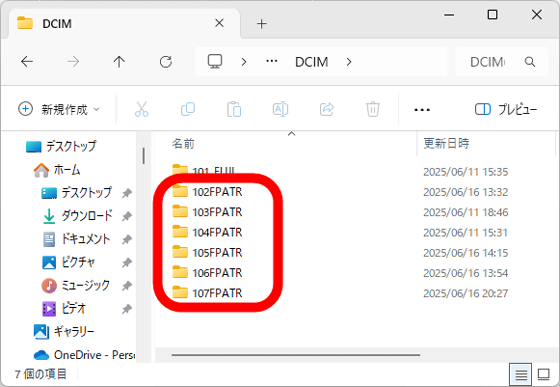This screenshot has height=387, width=560.
Task: Click date 2025/06/11 18:46
Action: click(x=465, y=212)
